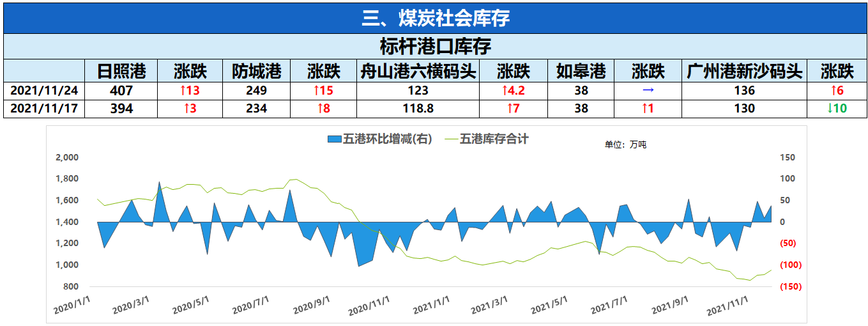The height and width of the screenshot is (326, 868).
Task: Click the x-axis date 2020/7/1
Action: pyautogui.click(x=250, y=306)
